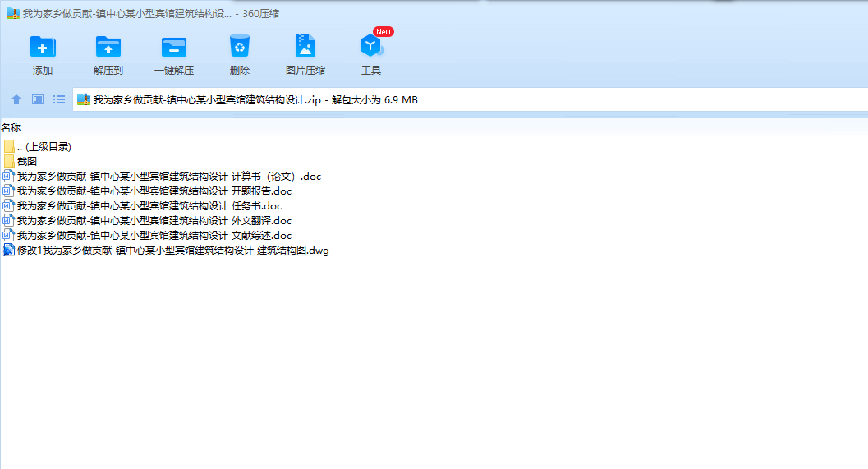Click the doc icon beside 计算书（论文）.doc
The width and height of the screenshot is (868, 469).
[x=9, y=176]
